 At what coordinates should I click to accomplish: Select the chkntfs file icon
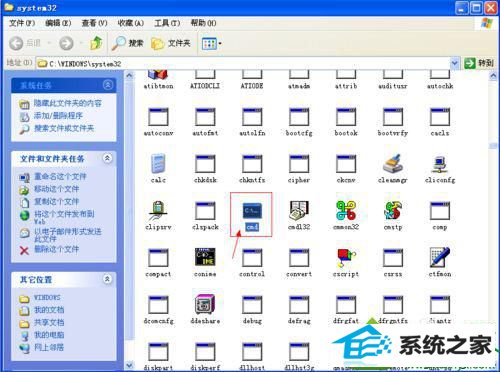coord(252,164)
